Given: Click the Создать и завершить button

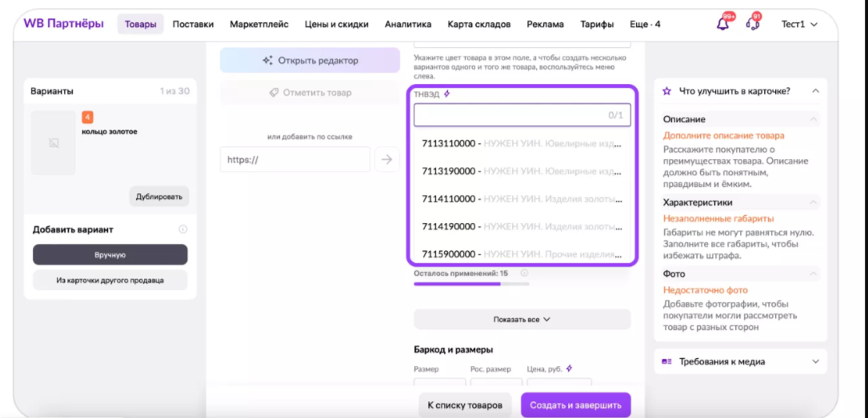Looking at the screenshot, I should [575, 405].
